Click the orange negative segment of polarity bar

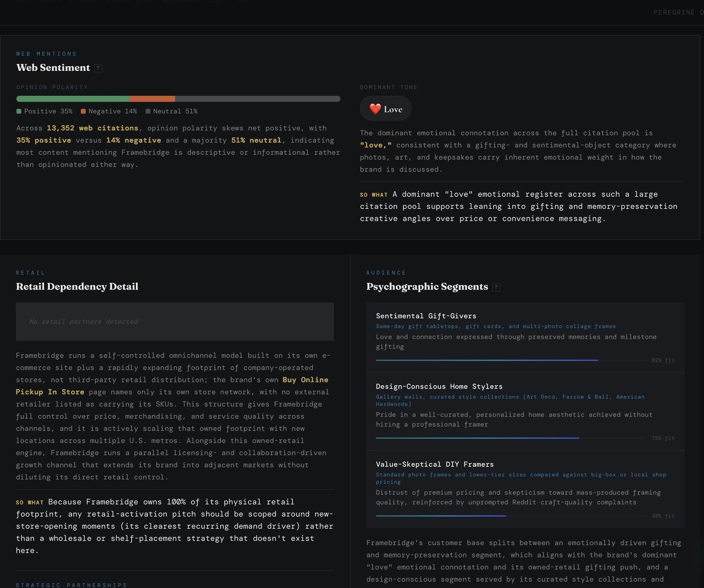tap(152, 99)
